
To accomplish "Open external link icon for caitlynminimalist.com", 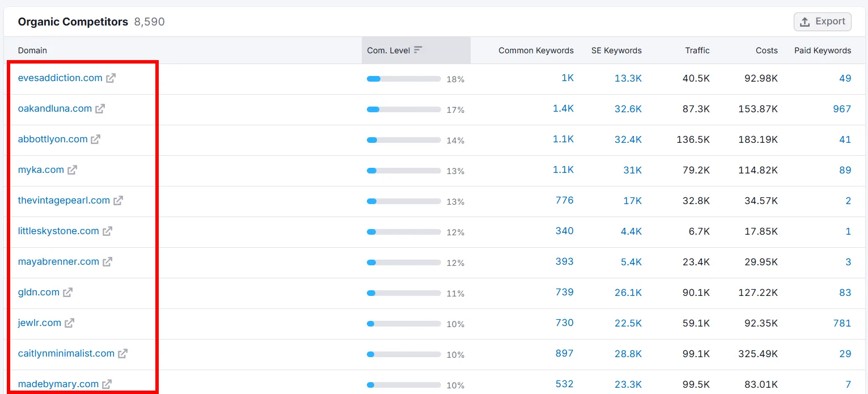I will pyautogui.click(x=123, y=354).
